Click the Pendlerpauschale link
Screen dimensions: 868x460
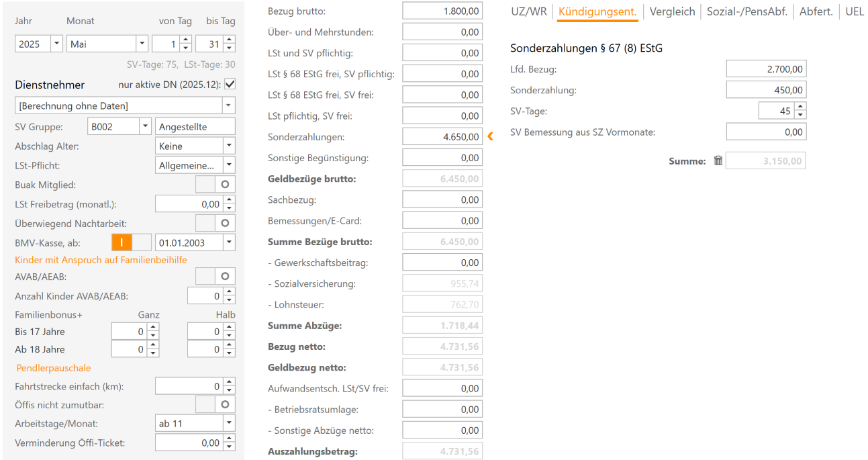tap(53, 368)
